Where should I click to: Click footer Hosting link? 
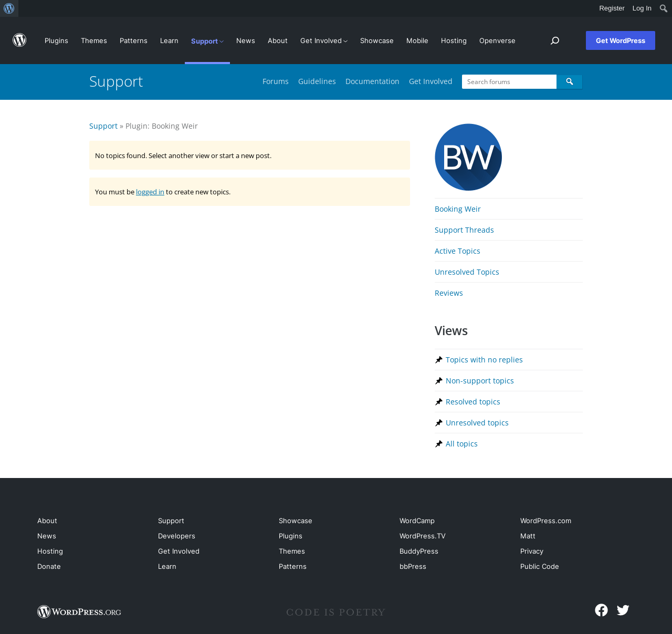tap(50, 552)
